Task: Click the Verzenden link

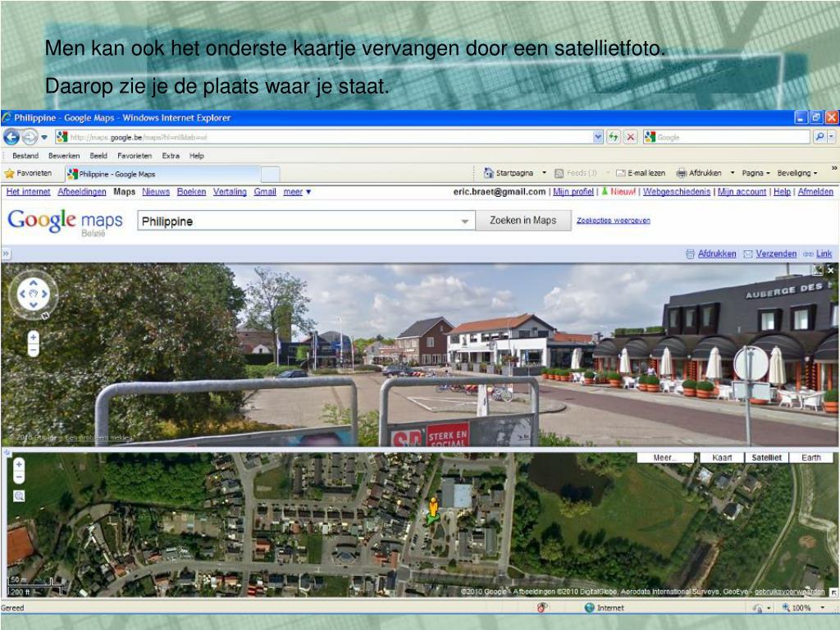Action: pos(776,254)
